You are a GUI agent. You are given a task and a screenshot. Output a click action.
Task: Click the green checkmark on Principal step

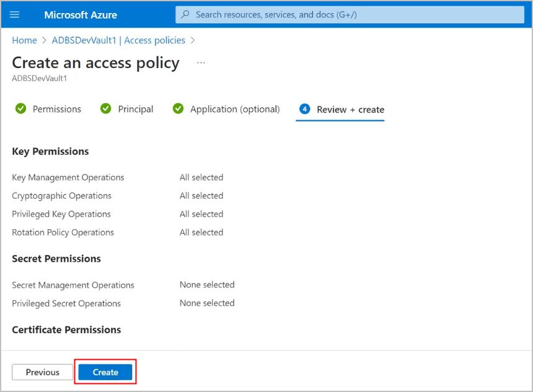pos(105,108)
